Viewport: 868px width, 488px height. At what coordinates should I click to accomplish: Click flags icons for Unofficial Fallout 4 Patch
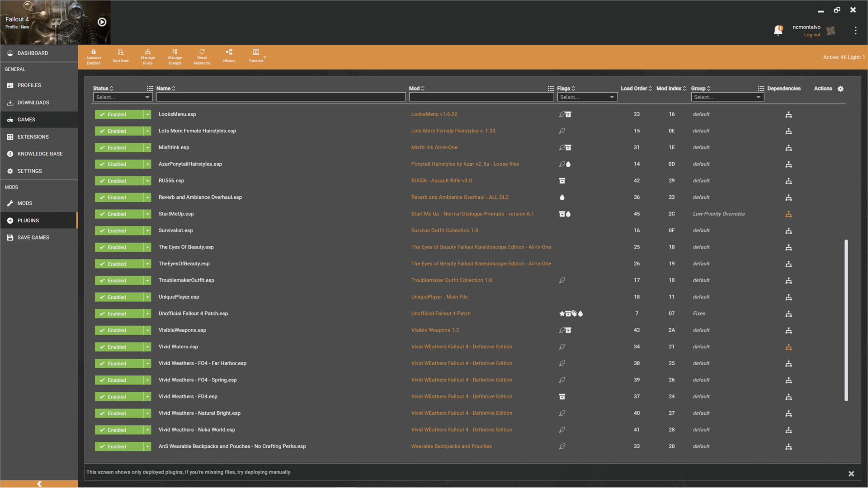(571, 314)
